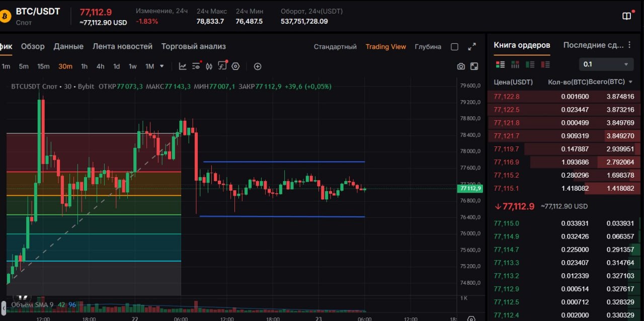Set timeframe to 30m
The width and height of the screenshot is (644, 321).
pos(65,66)
